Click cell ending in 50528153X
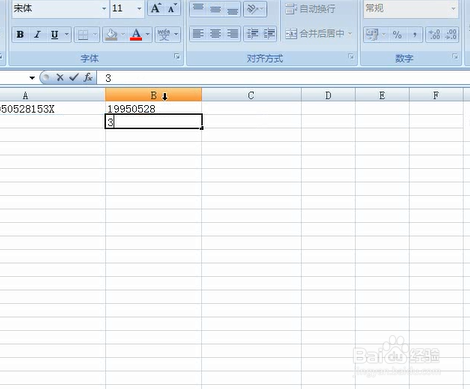Image resolution: width=470 pixels, height=389 pixels. click(x=52, y=108)
